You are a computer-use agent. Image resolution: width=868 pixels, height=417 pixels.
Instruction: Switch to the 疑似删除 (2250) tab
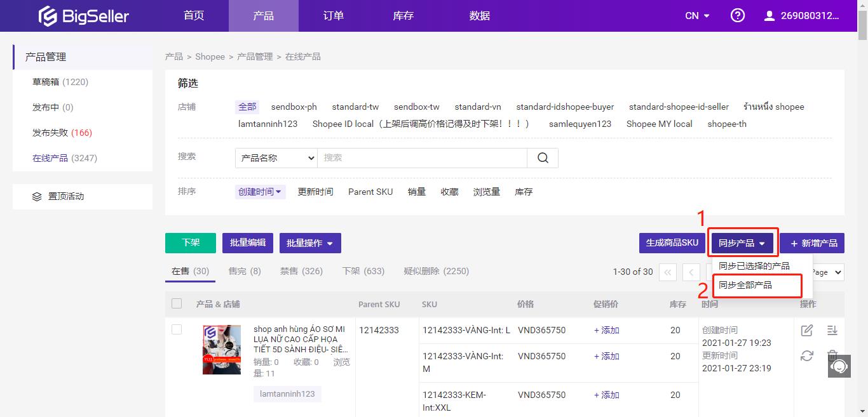pos(437,271)
